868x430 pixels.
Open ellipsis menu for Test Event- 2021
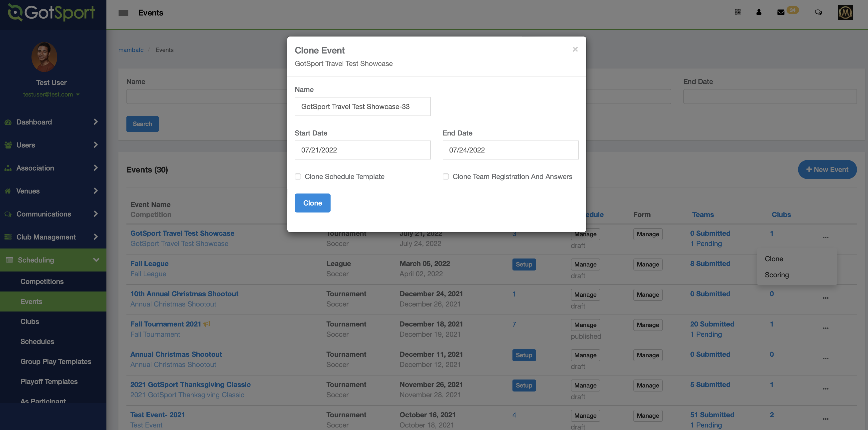click(826, 419)
